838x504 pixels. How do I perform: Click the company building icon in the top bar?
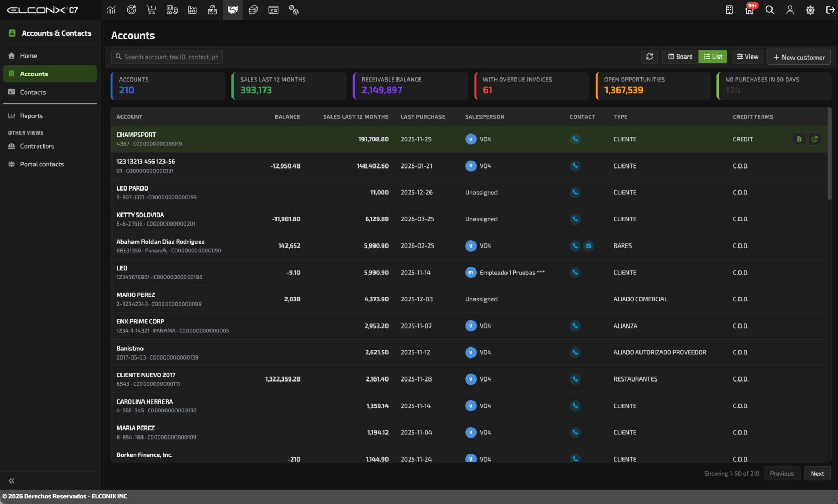coord(729,10)
